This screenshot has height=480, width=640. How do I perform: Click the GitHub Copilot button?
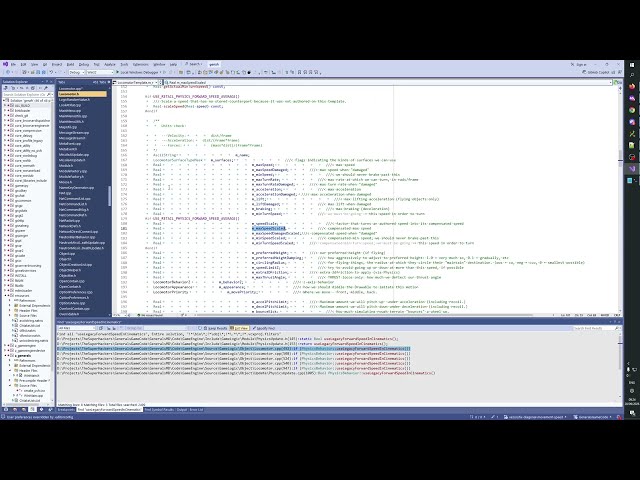pyautogui.click(x=598, y=72)
